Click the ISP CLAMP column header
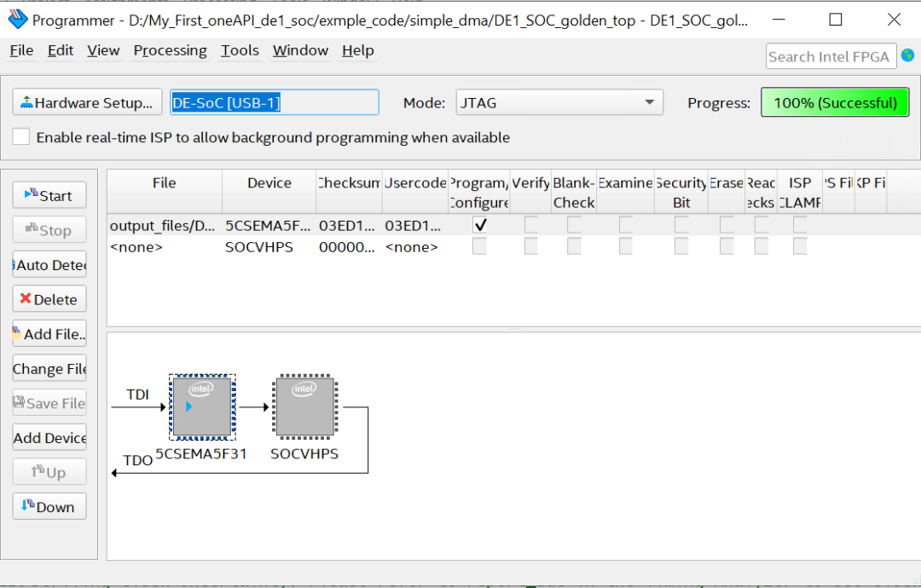 800,192
